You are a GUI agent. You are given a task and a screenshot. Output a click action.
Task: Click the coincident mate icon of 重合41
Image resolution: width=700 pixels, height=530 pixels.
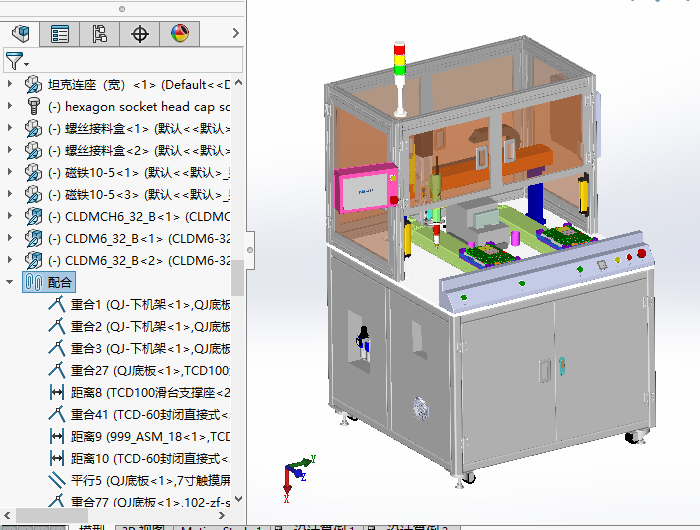pyautogui.click(x=57, y=414)
